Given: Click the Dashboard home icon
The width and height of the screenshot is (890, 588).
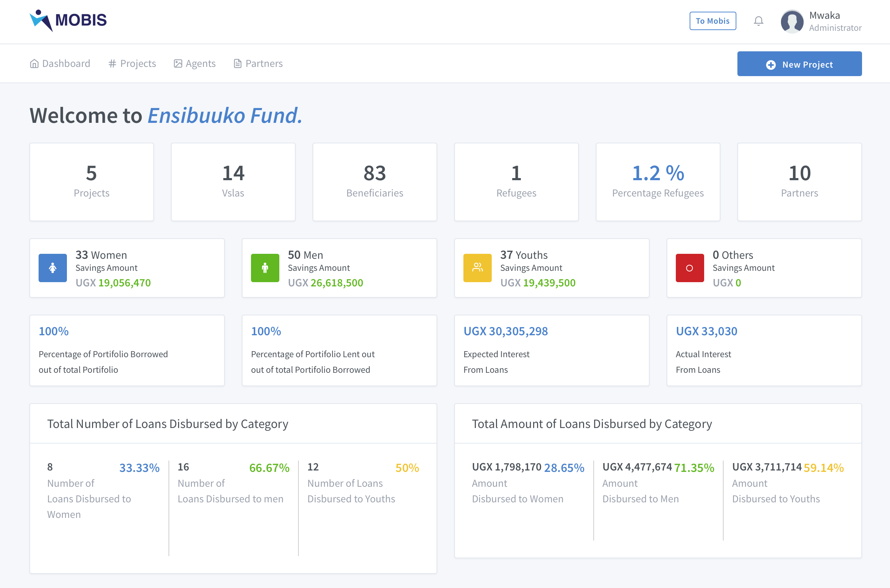Looking at the screenshot, I should (34, 64).
